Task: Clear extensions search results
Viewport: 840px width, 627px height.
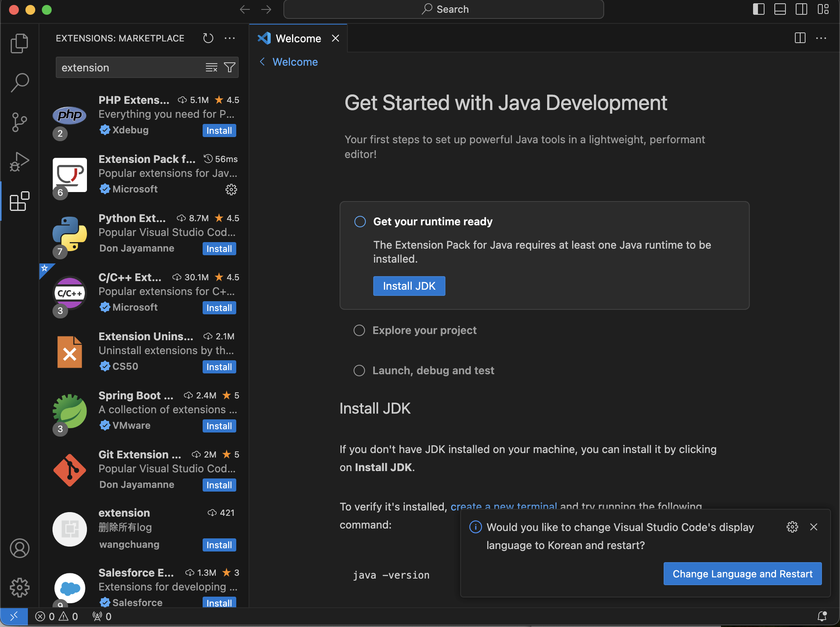Action: [212, 67]
